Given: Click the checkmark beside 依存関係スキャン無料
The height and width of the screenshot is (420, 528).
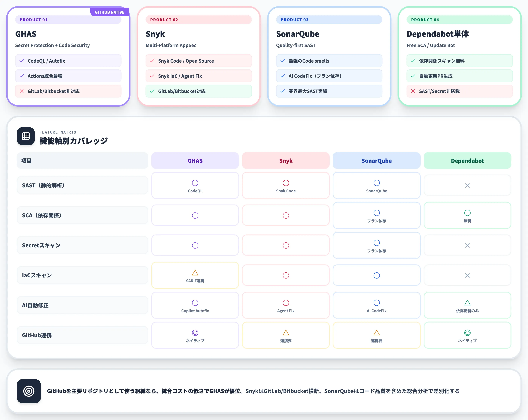Looking at the screenshot, I should (413, 61).
